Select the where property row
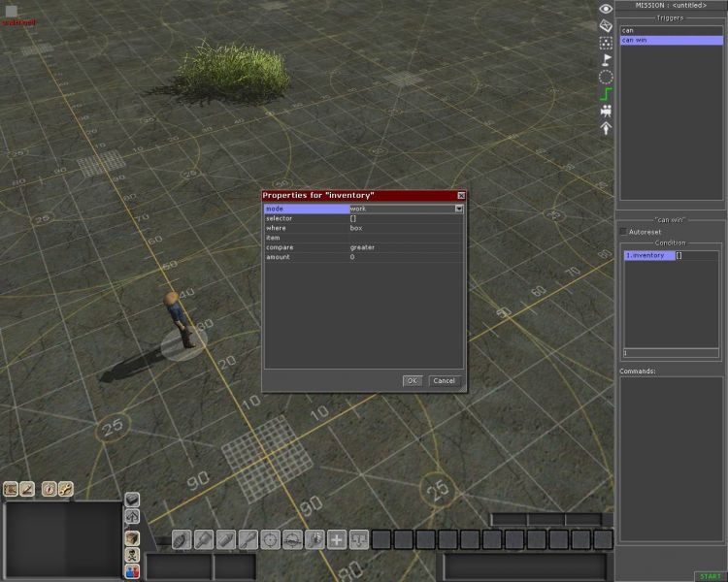728x582 pixels. point(364,228)
